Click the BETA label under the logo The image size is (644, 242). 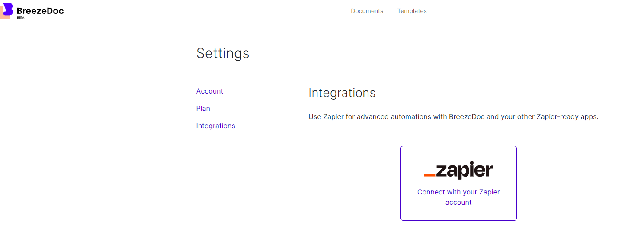coord(21,18)
